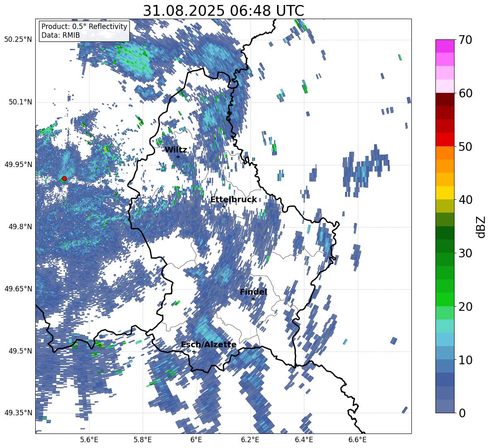Click the dBZ colorbar axis label
This screenshot has height=448, width=491.
pos(481,227)
